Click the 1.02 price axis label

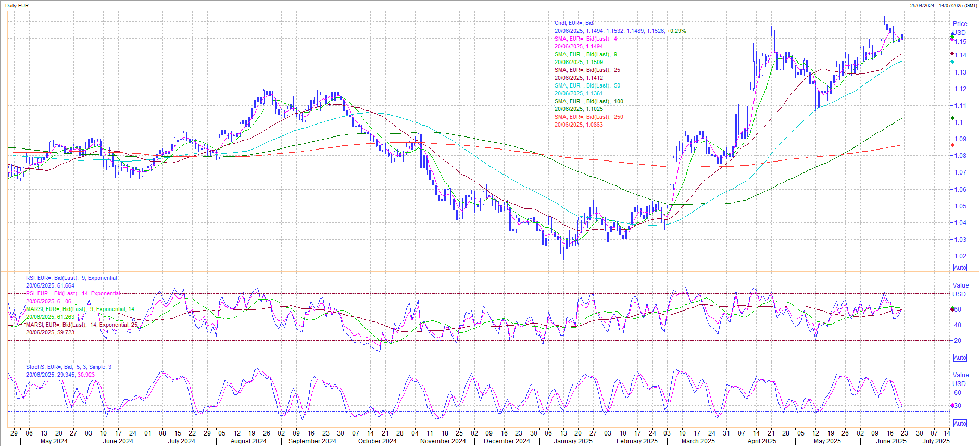pos(960,256)
